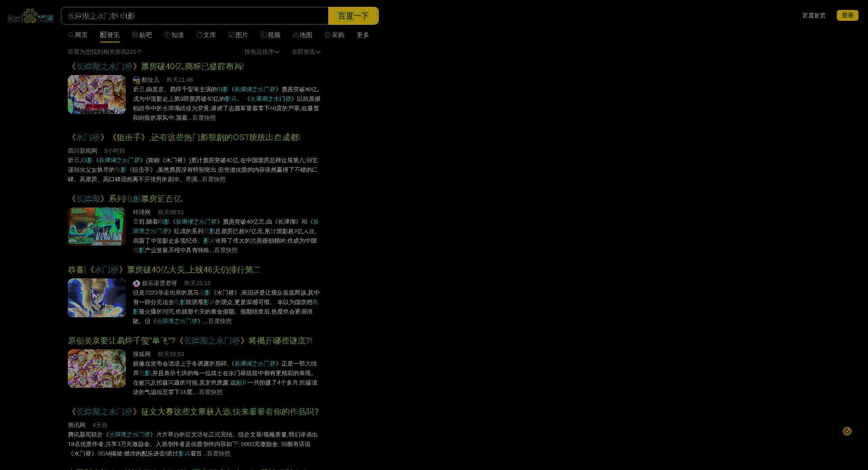Viewport: 868px width, 470px height.
Task: Click the 地图 map icon
Action: pos(296,35)
